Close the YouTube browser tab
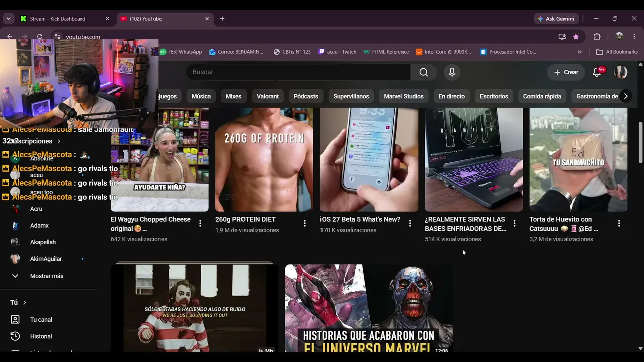The height and width of the screenshot is (362, 644). [207, 19]
